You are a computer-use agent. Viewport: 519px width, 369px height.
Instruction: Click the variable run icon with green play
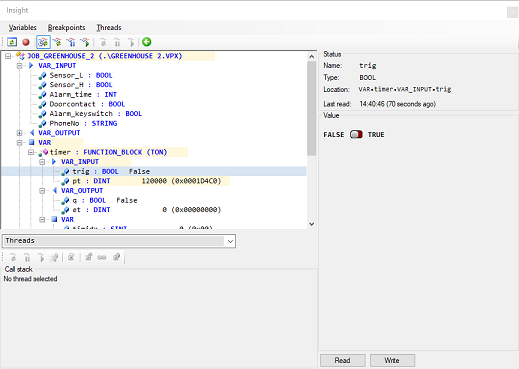click(x=85, y=42)
